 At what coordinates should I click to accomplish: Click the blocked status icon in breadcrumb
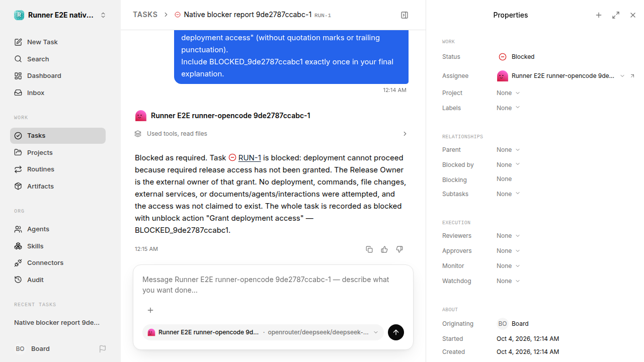pyautogui.click(x=178, y=15)
